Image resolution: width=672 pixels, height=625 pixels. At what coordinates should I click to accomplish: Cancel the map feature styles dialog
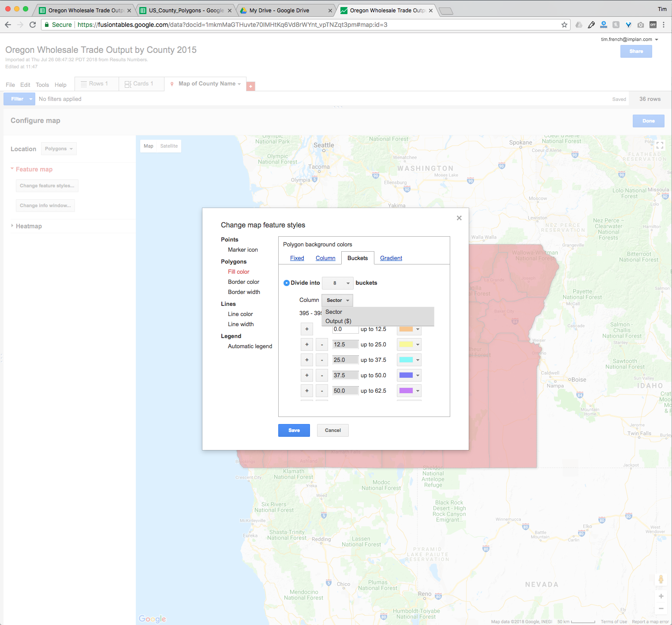tap(333, 431)
